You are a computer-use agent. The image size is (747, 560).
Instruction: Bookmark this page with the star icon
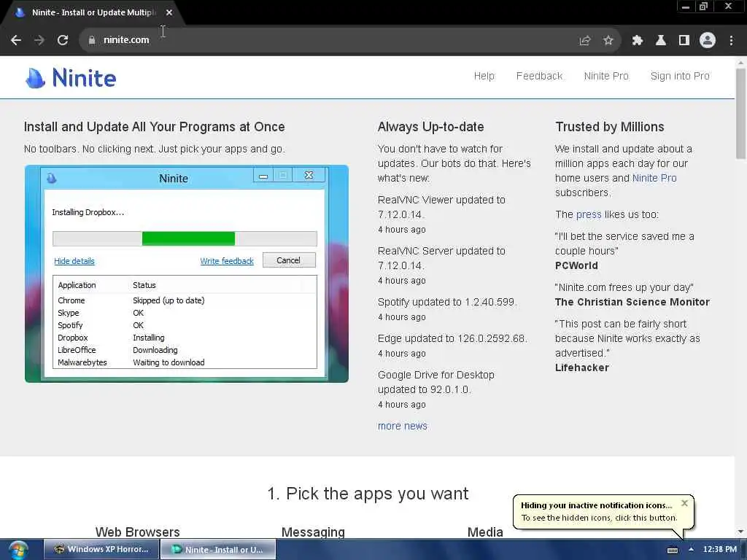coord(608,41)
